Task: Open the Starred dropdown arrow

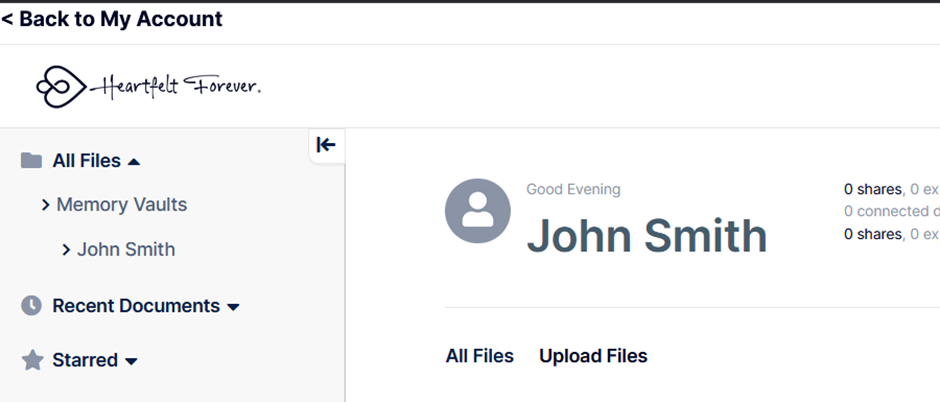Action: [x=131, y=361]
